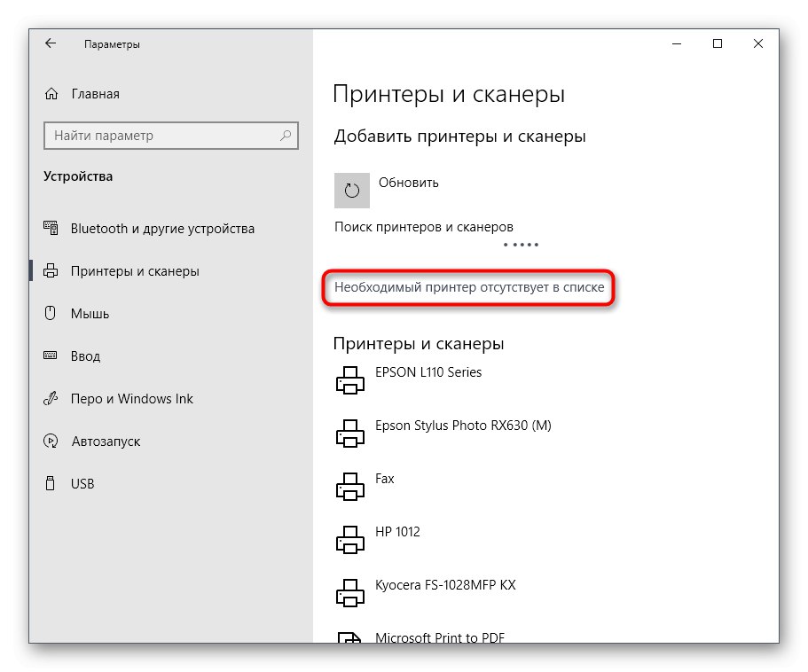Click the keyboard icon beside Ввод
Viewport: 808px width, 672px height.
pos(50,356)
